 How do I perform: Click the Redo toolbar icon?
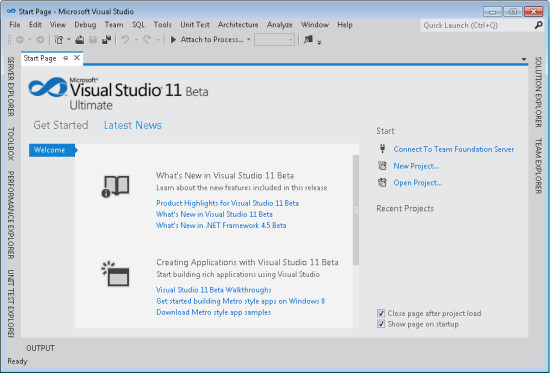tap(147, 40)
